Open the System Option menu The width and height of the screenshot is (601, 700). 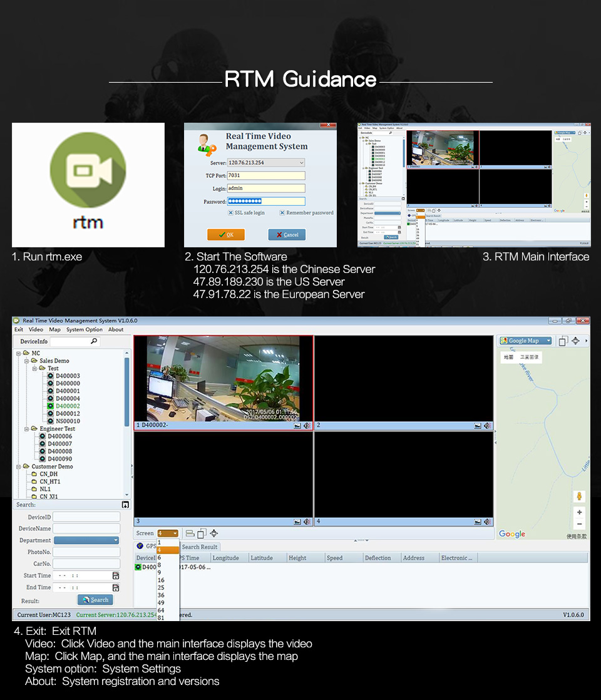coord(84,329)
